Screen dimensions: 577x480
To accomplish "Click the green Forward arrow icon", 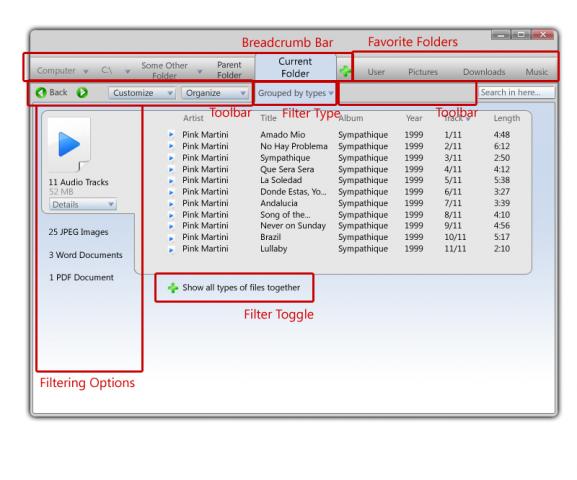I will pos(82,92).
